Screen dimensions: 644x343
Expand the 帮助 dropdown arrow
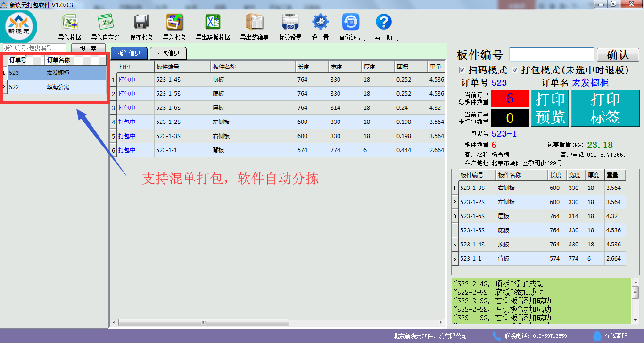[397, 40]
